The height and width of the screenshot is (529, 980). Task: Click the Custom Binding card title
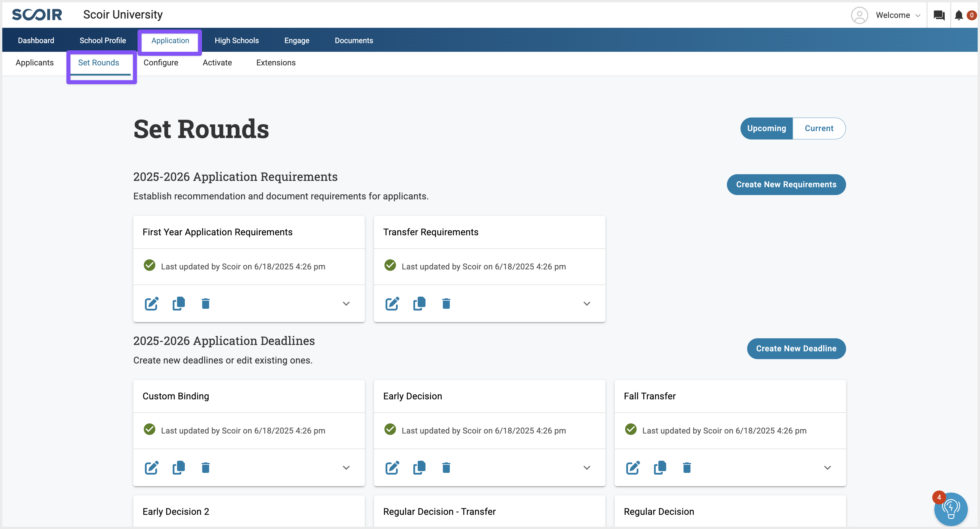(x=176, y=396)
